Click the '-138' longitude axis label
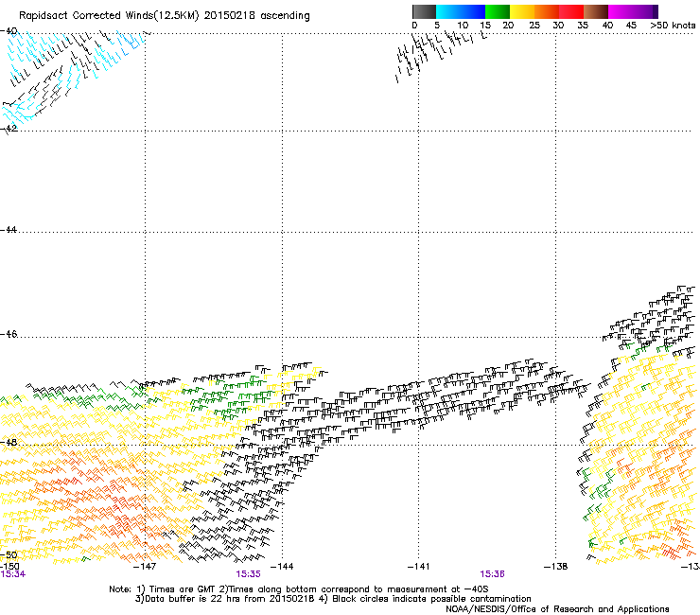Screen dimensions: 700x615 (x=556, y=567)
